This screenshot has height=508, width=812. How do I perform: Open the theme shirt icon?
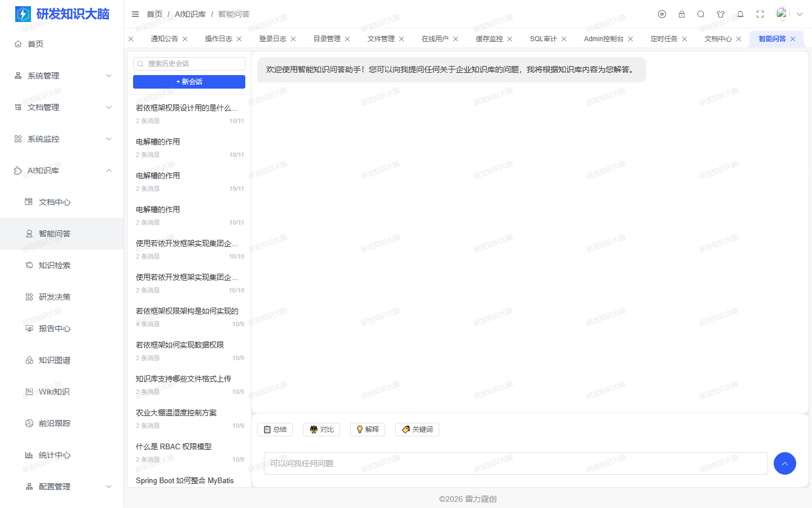tap(721, 14)
